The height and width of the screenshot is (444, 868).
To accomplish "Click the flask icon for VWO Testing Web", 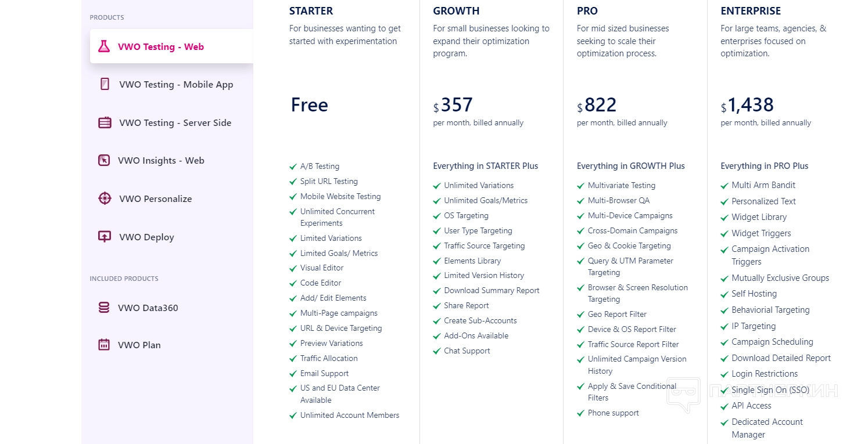I will pos(104,46).
